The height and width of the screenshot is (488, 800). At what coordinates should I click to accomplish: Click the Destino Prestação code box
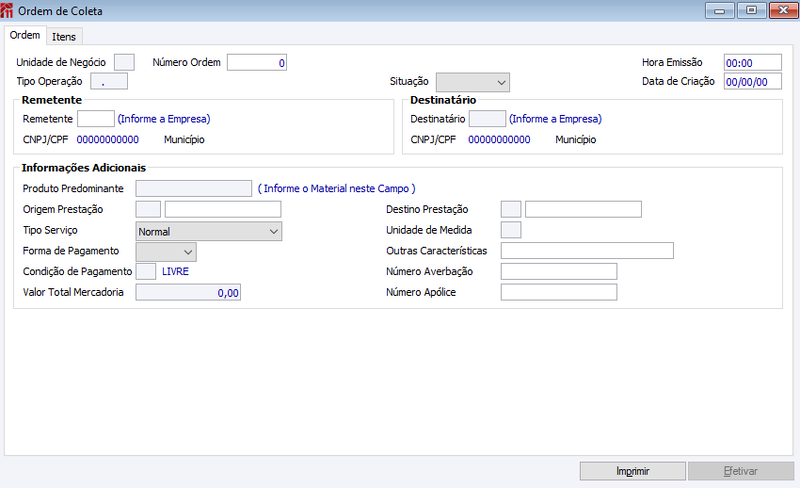tap(511, 209)
